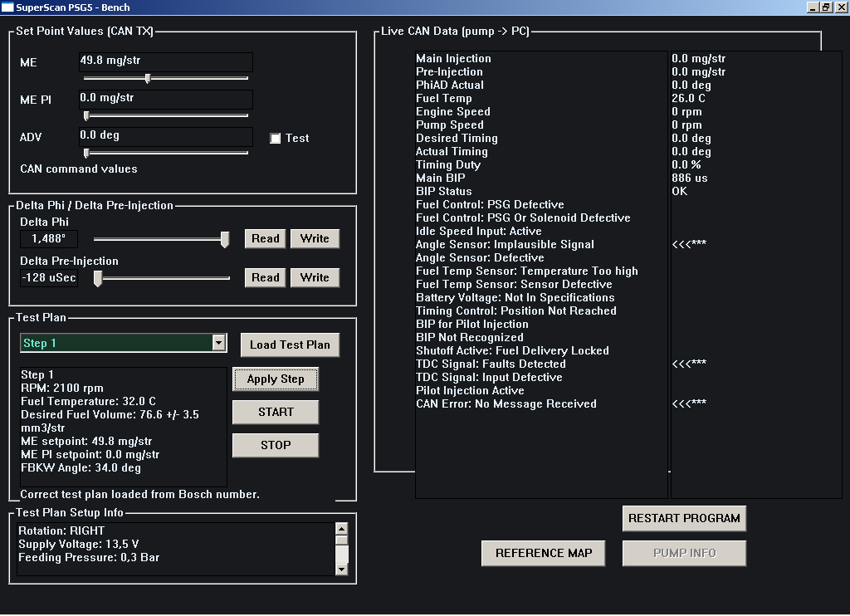
Task: Open the Step 1 test plan dropdown
Action: coord(218,343)
